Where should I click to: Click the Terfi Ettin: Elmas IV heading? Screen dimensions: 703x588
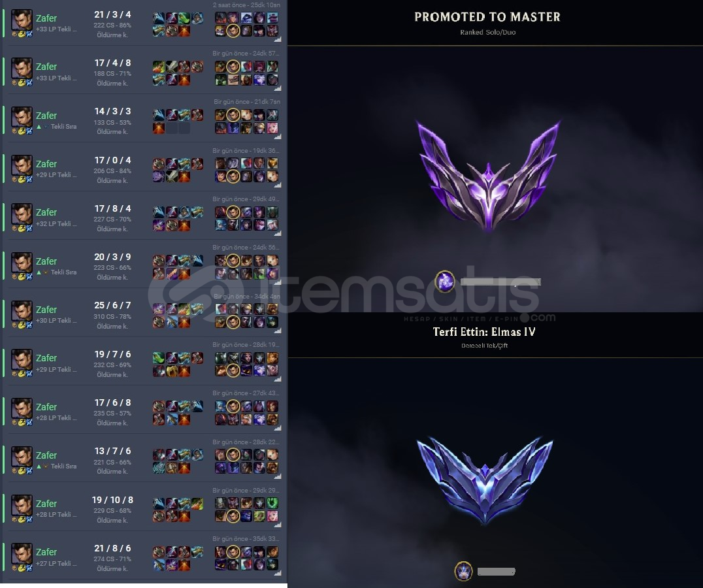pyautogui.click(x=484, y=332)
